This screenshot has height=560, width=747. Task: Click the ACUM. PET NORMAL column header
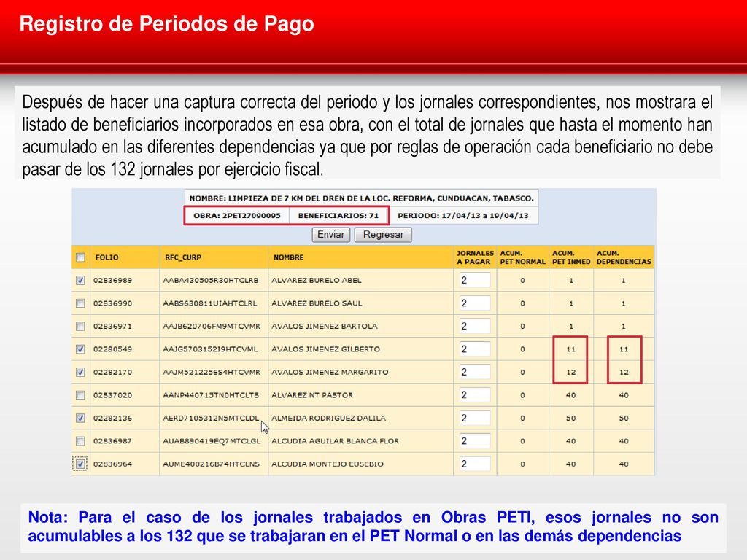pyautogui.click(x=522, y=257)
